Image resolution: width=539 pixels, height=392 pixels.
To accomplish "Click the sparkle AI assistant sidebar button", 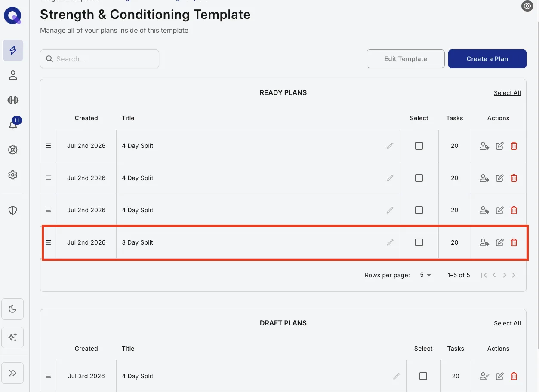I will coord(12,337).
